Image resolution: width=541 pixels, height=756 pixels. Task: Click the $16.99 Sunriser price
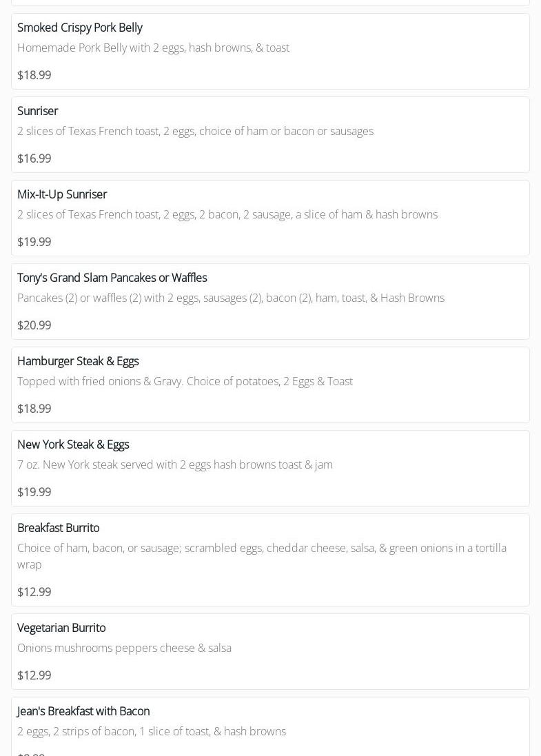pyautogui.click(x=34, y=159)
